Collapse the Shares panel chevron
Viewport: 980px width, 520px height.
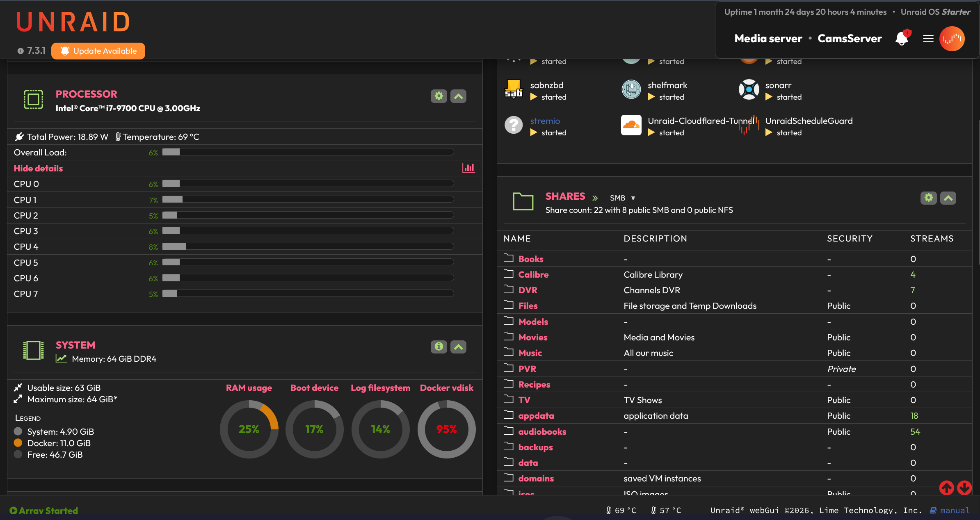pyautogui.click(x=948, y=198)
